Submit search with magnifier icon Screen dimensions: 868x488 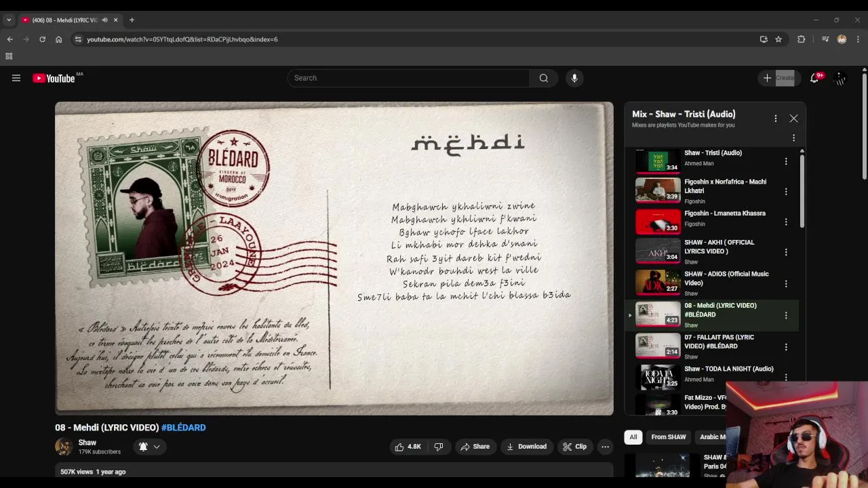(543, 78)
